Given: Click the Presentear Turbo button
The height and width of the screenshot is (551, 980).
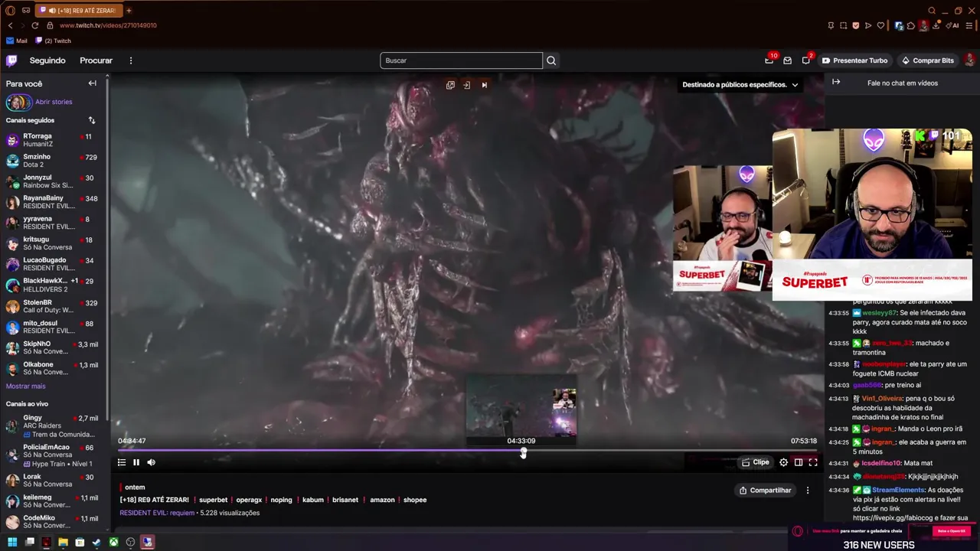Looking at the screenshot, I should pyautogui.click(x=854, y=60).
